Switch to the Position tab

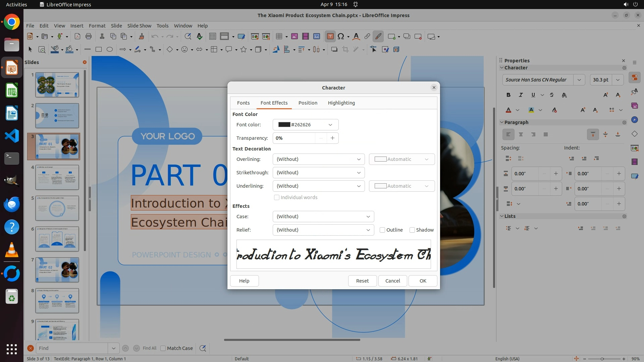308,103
